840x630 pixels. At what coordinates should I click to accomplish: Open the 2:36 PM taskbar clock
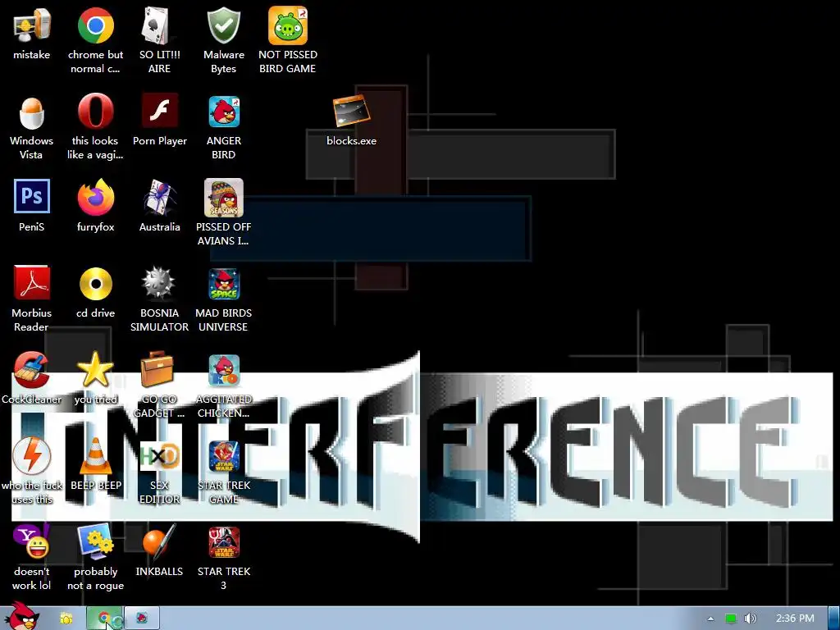(795, 619)
